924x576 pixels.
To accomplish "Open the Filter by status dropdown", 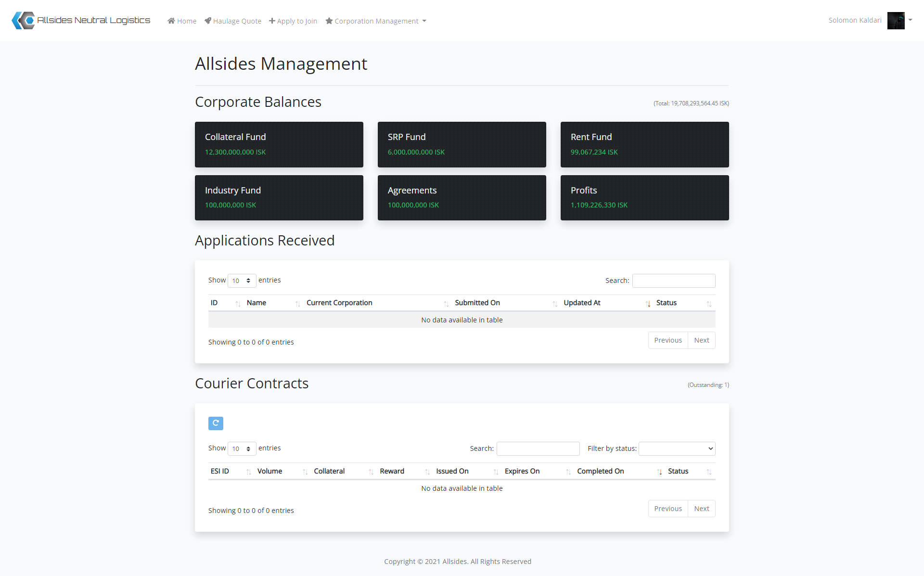I will pyautogui.click(x=677, y=448).
